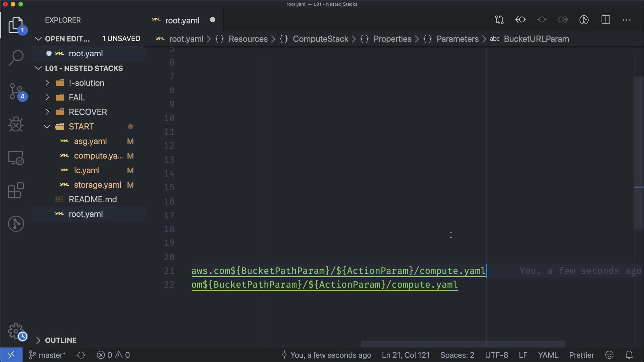Open the Manage settings gear

[x=16, y=331]
